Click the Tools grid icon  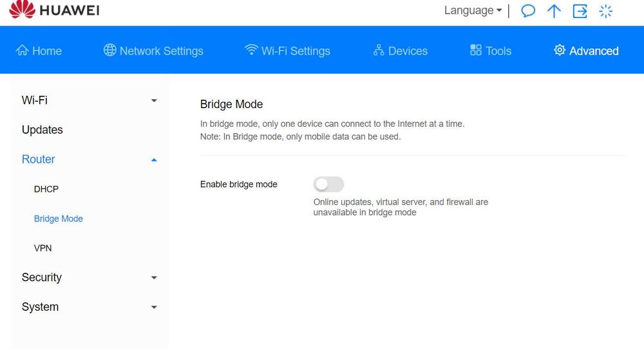tap(476, 50)
